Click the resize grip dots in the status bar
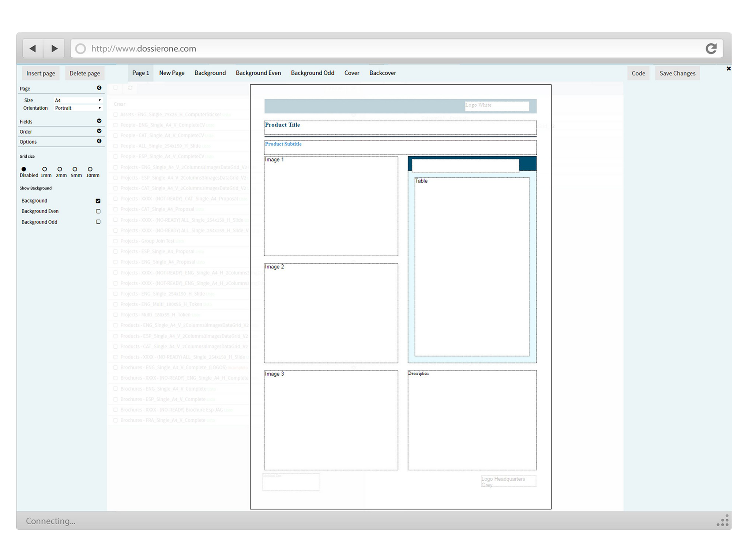This screenshot has width=749, height=560. click(x=723, y=520)
